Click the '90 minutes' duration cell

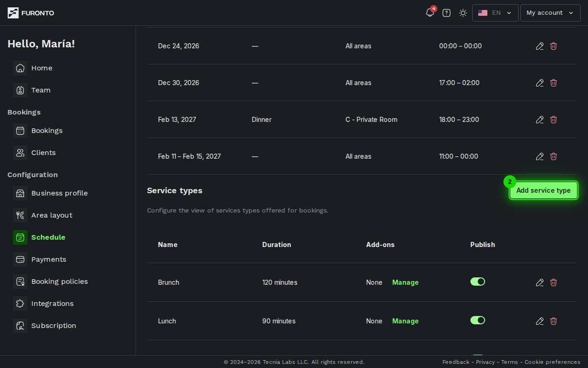point(279,321)
